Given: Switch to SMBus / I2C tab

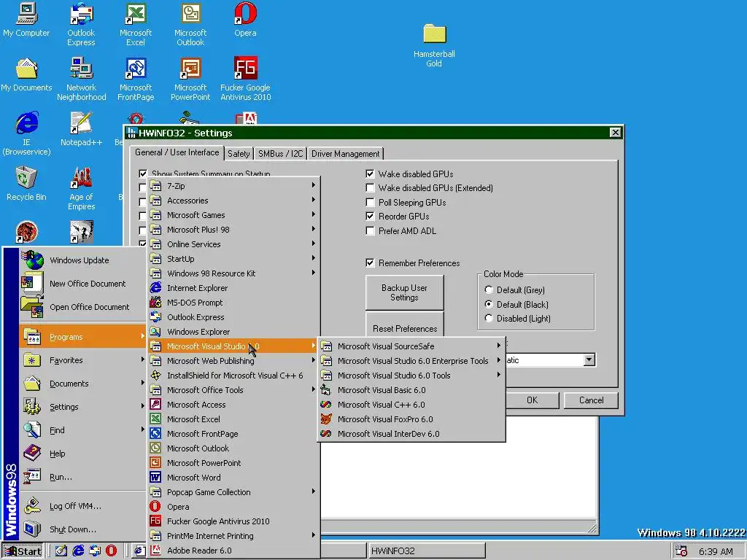Looking at the screenshot, I should click(280, 153).
